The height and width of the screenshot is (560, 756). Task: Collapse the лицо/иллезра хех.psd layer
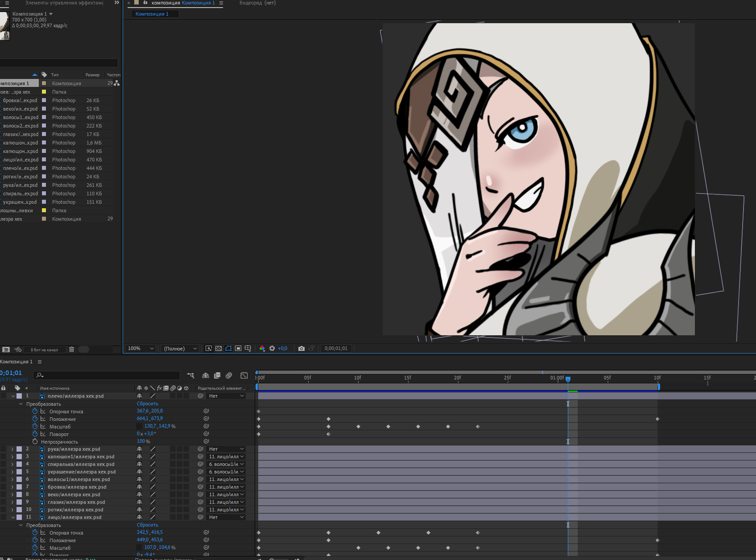(13, 517)
